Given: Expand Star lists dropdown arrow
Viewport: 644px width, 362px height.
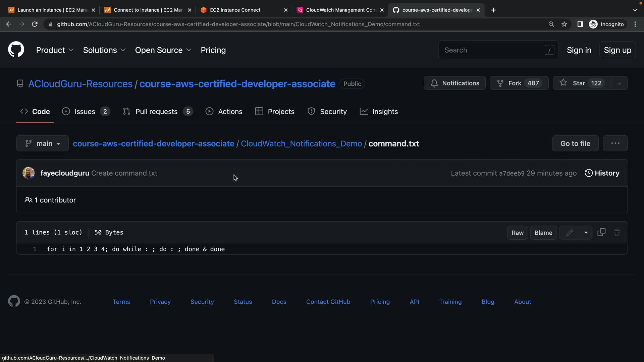Looking at the screenshot, I should (x=619, y=83).
